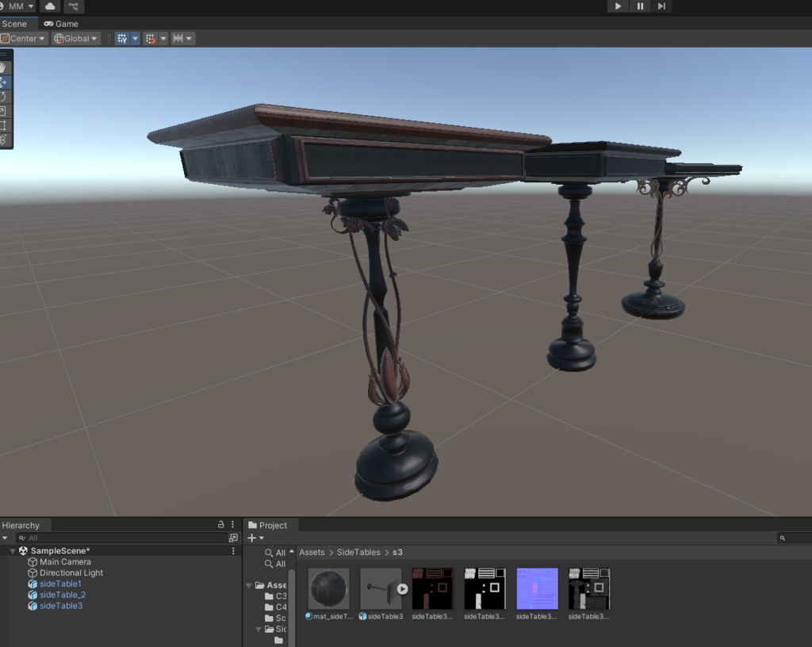Collapse the SideTables folder in the tree

pos(259,630)
